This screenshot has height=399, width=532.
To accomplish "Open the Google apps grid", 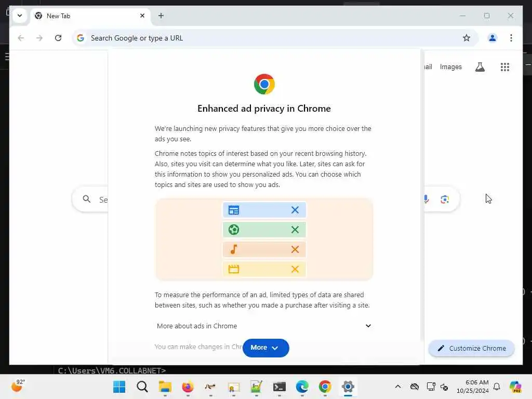I will point(505,67).
